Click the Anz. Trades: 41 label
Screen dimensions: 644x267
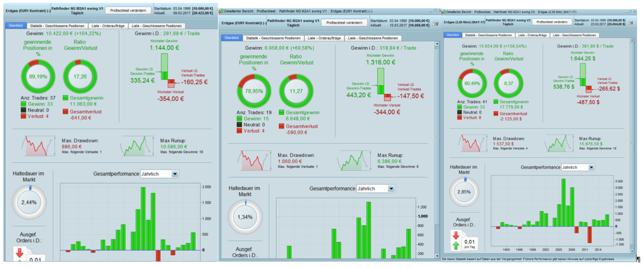click(472, 102)
